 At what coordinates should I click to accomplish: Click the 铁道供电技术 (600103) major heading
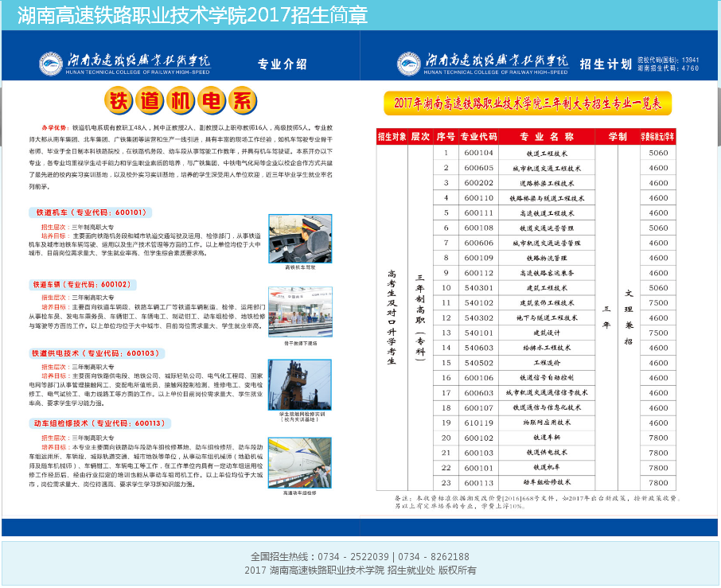[95, 352]
